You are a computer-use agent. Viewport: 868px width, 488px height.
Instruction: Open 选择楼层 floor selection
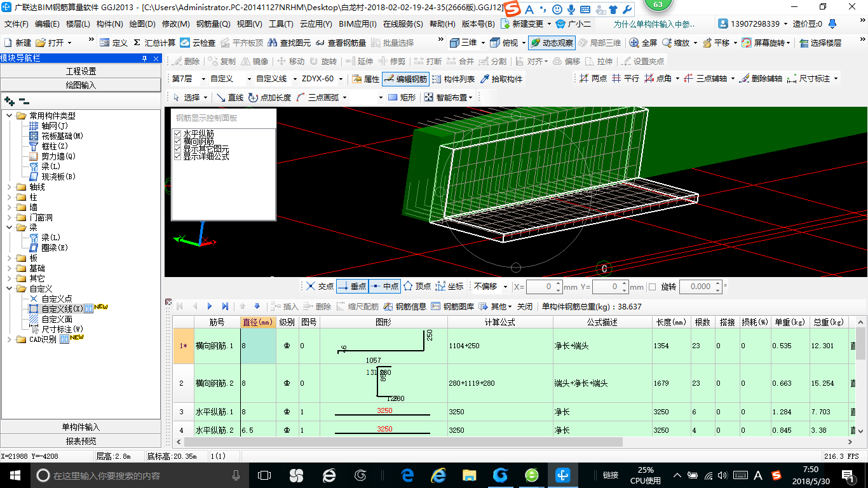[821, 43]
